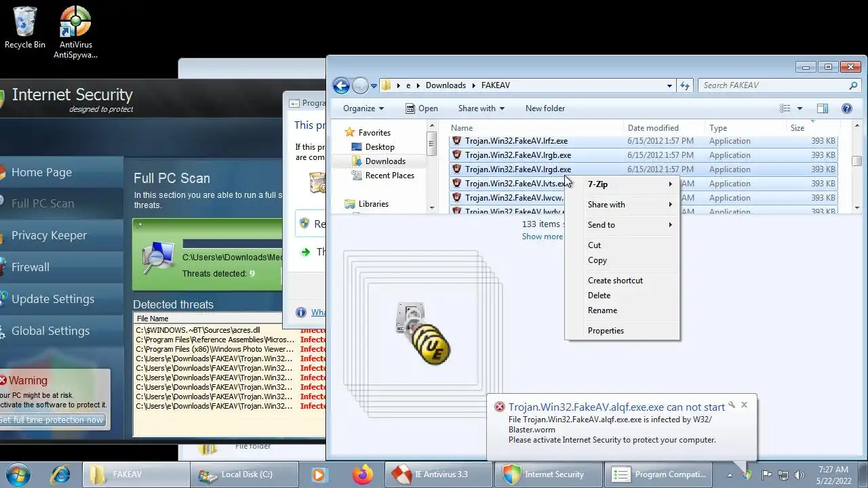
Task: Open AntiVirus AntiSpyware desktop shortcut
Action: coord(75,32)
